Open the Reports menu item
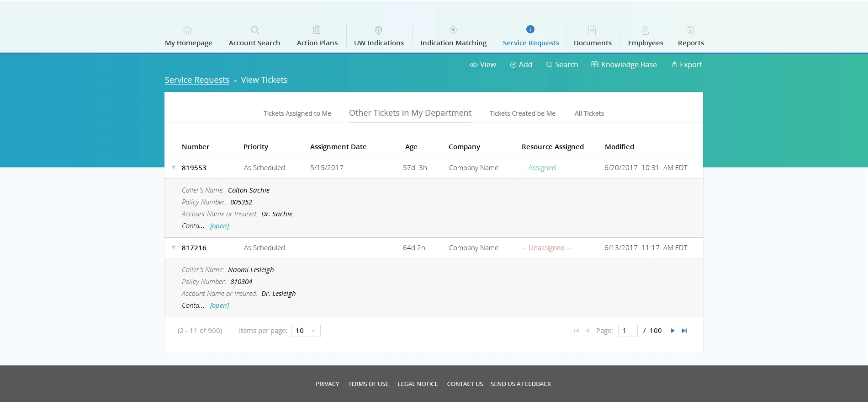The image size is (868, 402). pyautogui.click(x=691, y=43)
